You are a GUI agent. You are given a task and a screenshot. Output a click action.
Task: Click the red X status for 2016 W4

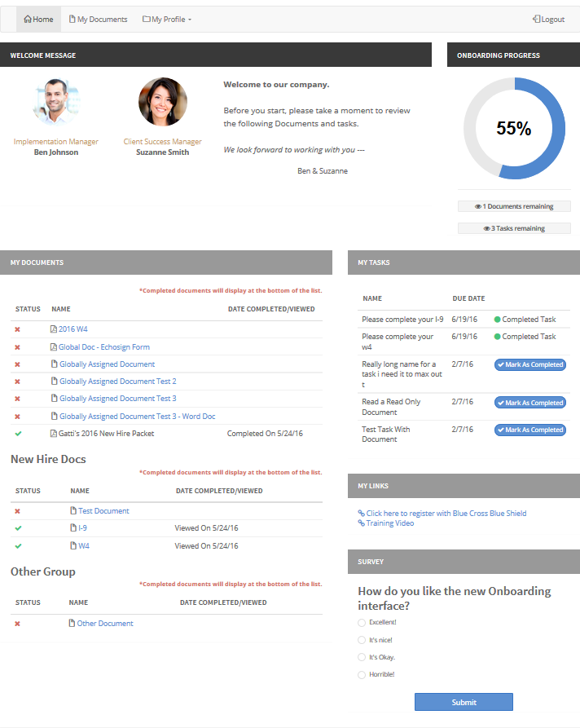18,329
